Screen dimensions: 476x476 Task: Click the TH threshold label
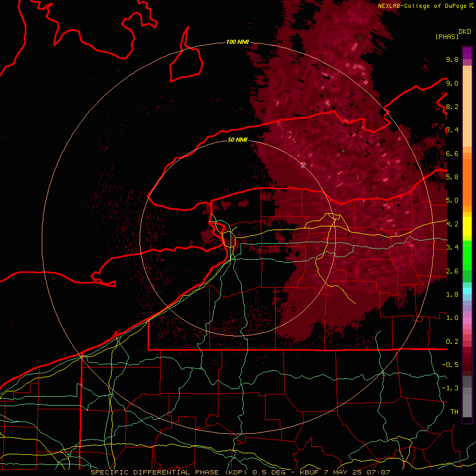[454, 412]
